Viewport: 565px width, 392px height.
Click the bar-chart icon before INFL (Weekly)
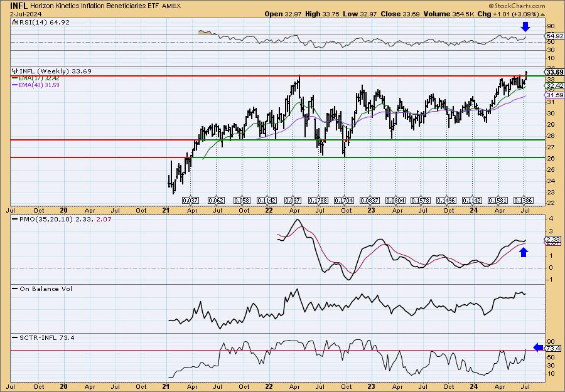point(15,71)
